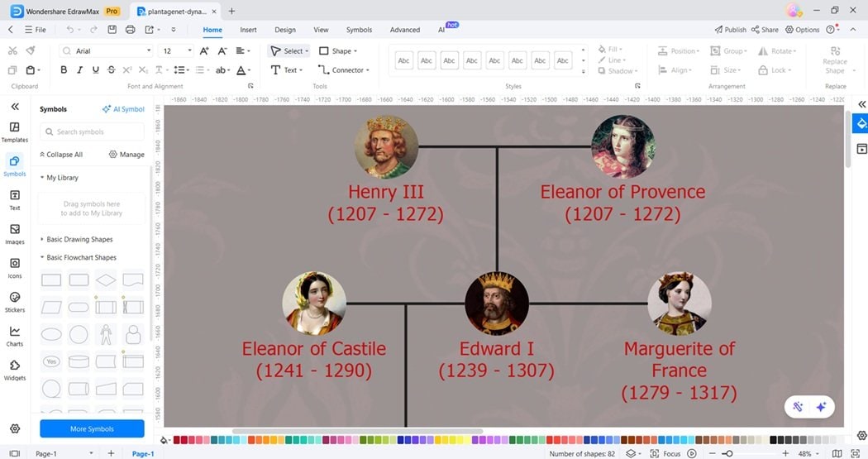Screen dimensions: 868x459
Task: Toggle underline formatting
Action: tap(95, 69)
